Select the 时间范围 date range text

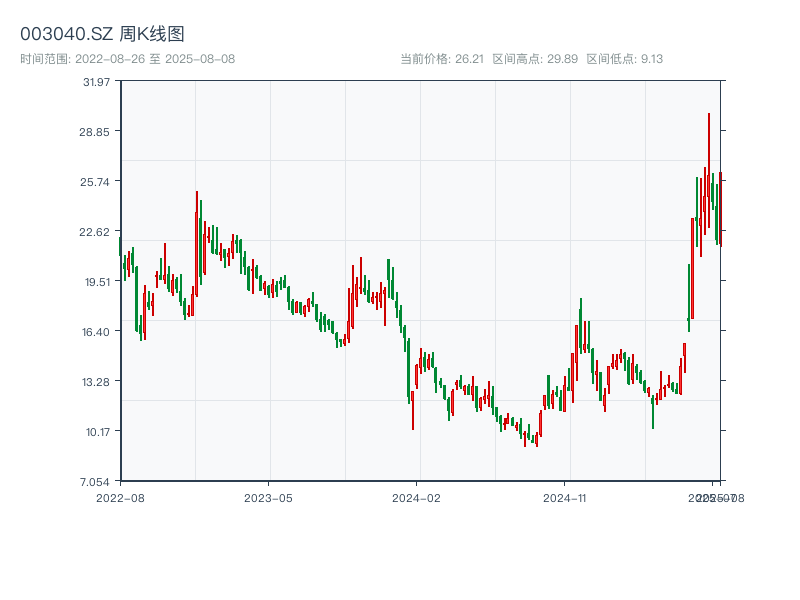127,59
